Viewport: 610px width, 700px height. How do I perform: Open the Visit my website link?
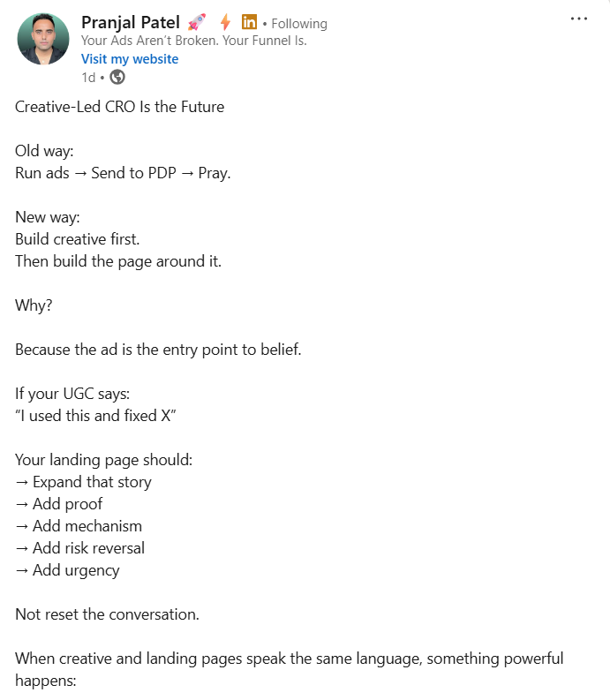pyautogui.click(x=130, y=59)
